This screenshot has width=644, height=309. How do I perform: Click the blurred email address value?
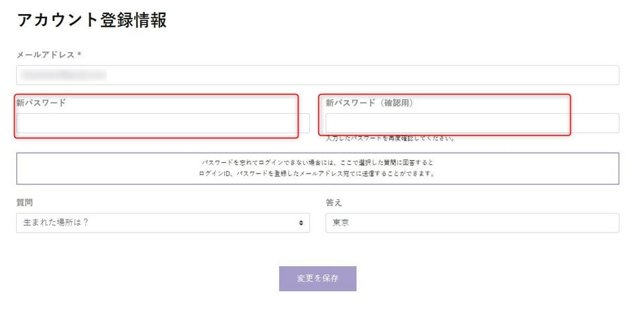point(63,75)
